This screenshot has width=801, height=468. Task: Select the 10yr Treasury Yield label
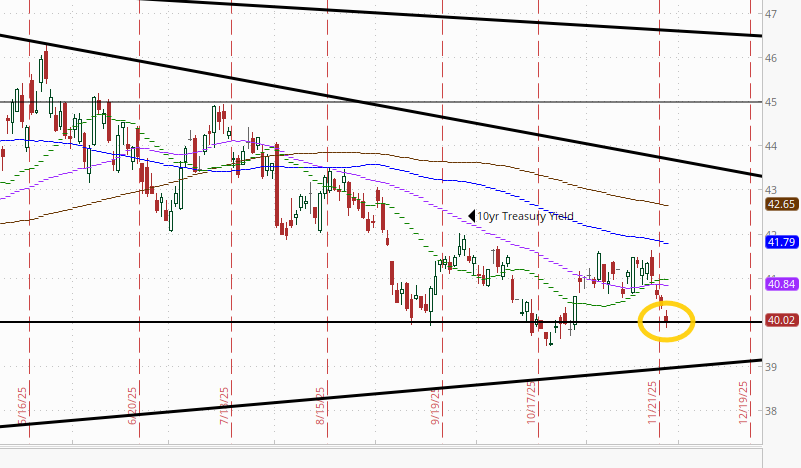[525, 216]
